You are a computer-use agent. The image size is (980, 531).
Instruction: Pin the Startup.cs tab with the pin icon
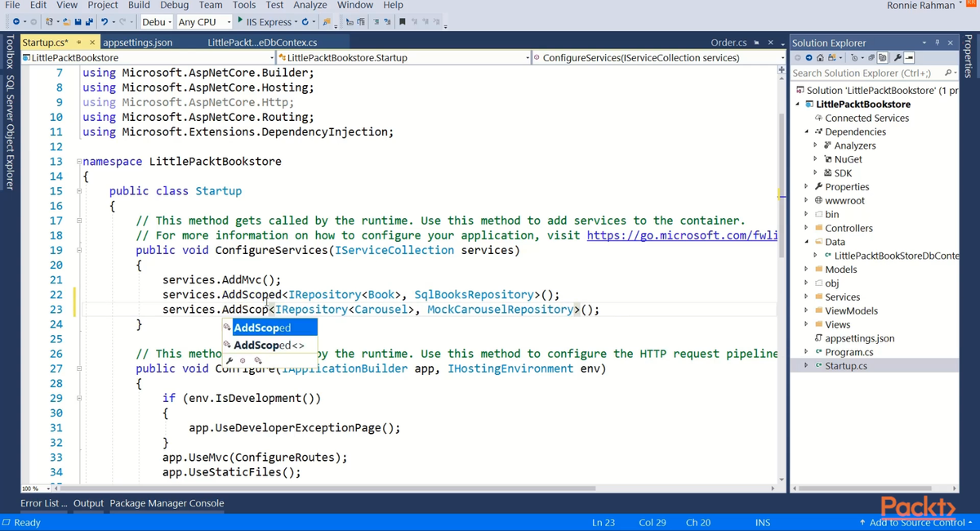(79, 42)
